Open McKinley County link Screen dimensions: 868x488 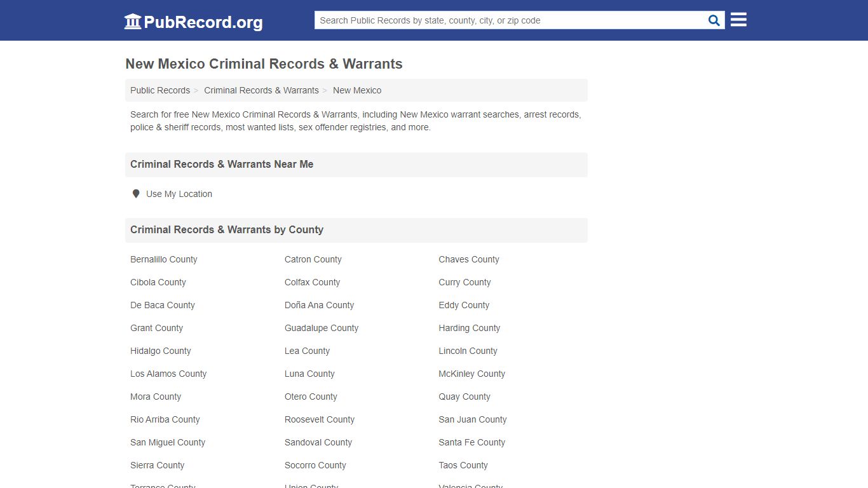(x=471, y=374)
